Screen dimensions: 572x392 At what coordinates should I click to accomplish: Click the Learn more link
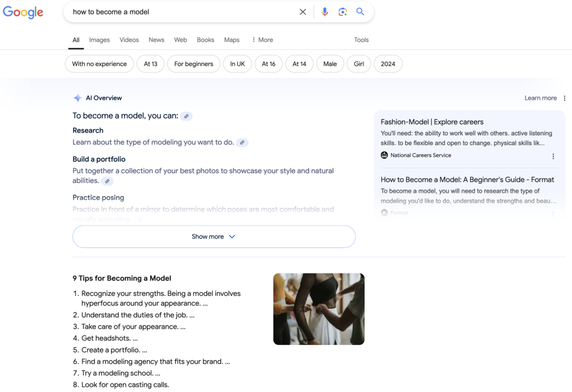click(x=540, y=98)
